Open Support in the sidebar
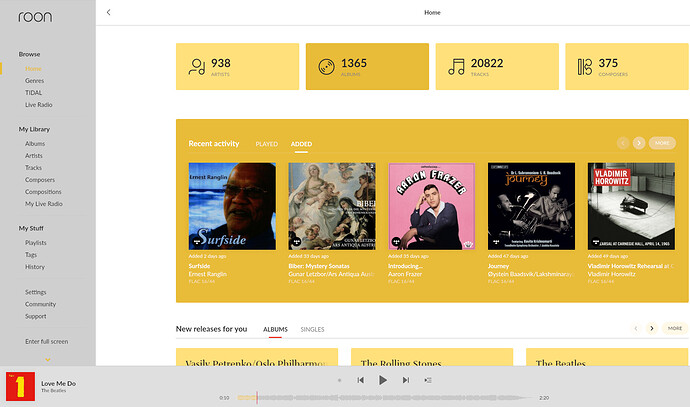Image resolution: width=690 pixels, height=407 pixels. click(36, 316)
